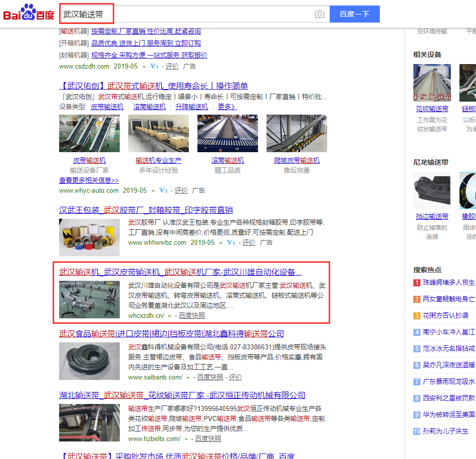This screenshot has width=476, height=459.
Task: Click 评价 next to www.csdzdh.com
Action: point(172,66)
